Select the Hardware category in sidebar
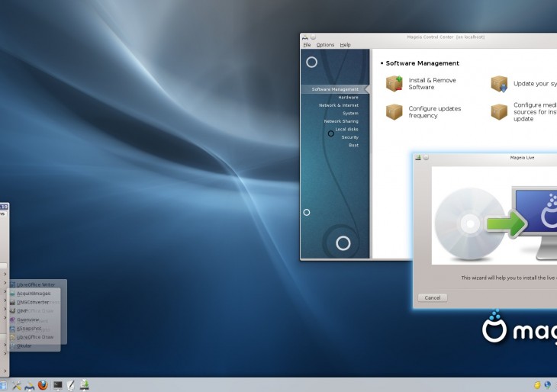557x392 pixels. [x=348, y=98]
